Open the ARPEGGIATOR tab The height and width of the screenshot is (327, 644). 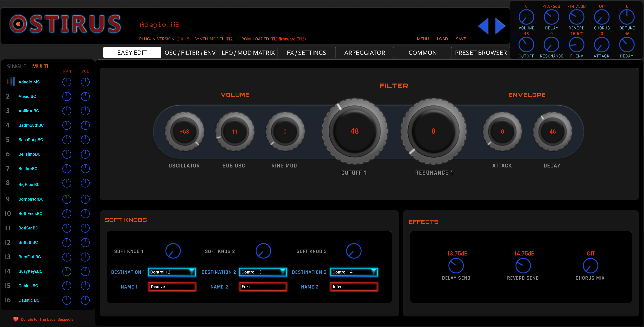(x=365, y=53)
